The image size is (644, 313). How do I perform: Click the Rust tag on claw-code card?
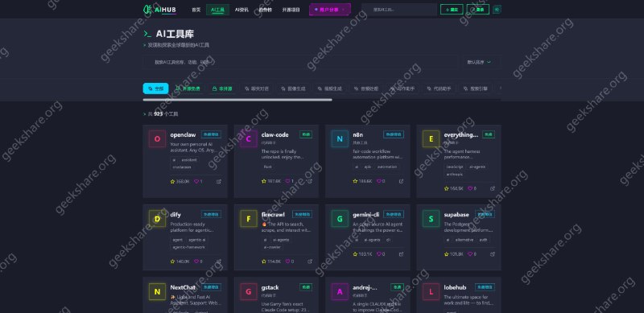tap(268, 167)
